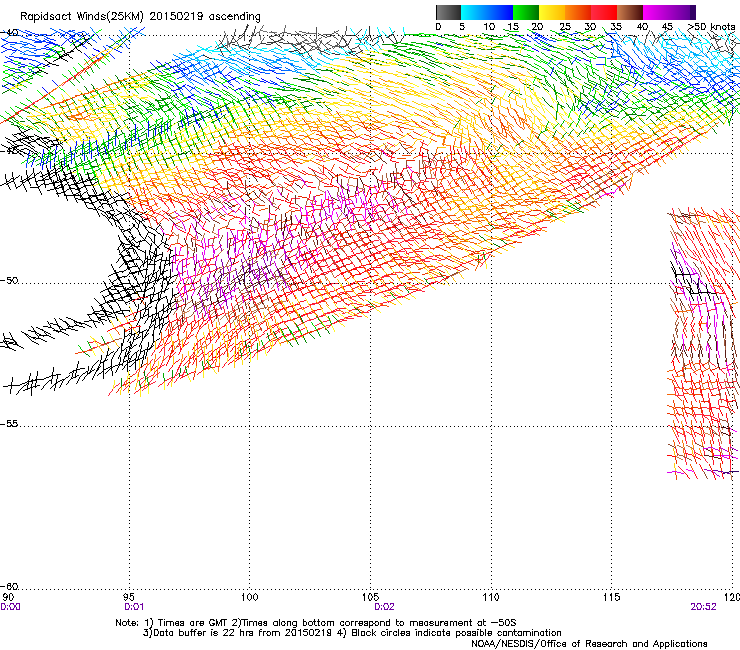Viewport: 740px width, 650px height.
Task: Click the '-50' latitude axis label
Action: point(9,280)
